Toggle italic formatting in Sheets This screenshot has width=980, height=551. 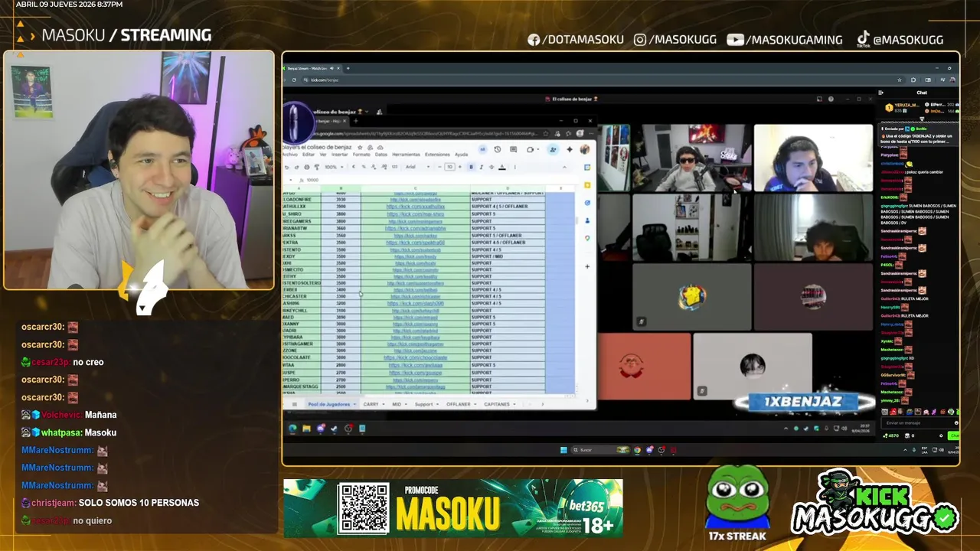[x=482, y=167]
